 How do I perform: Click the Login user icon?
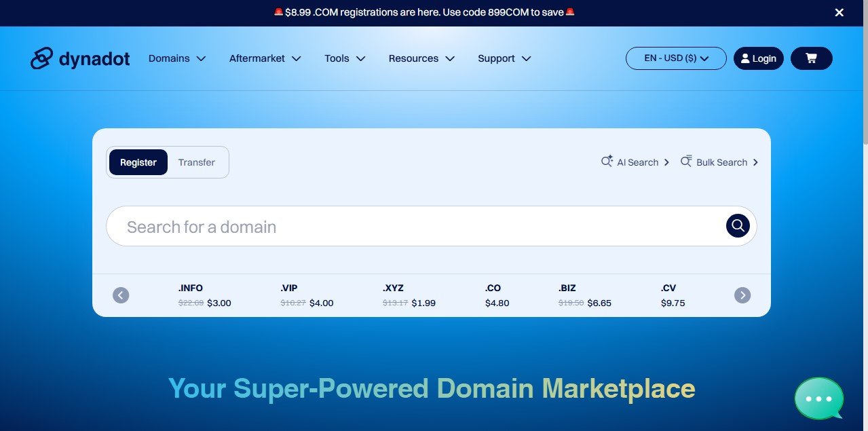744,58
